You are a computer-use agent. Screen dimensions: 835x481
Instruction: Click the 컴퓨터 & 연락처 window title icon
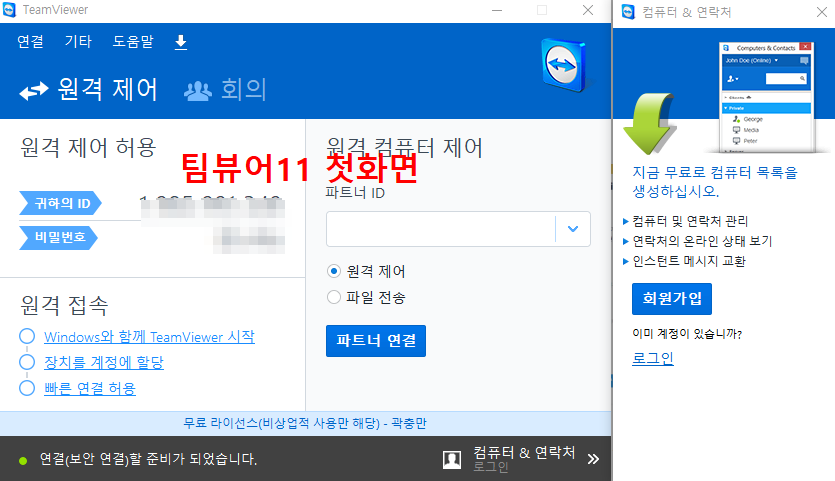pos(628,12)
